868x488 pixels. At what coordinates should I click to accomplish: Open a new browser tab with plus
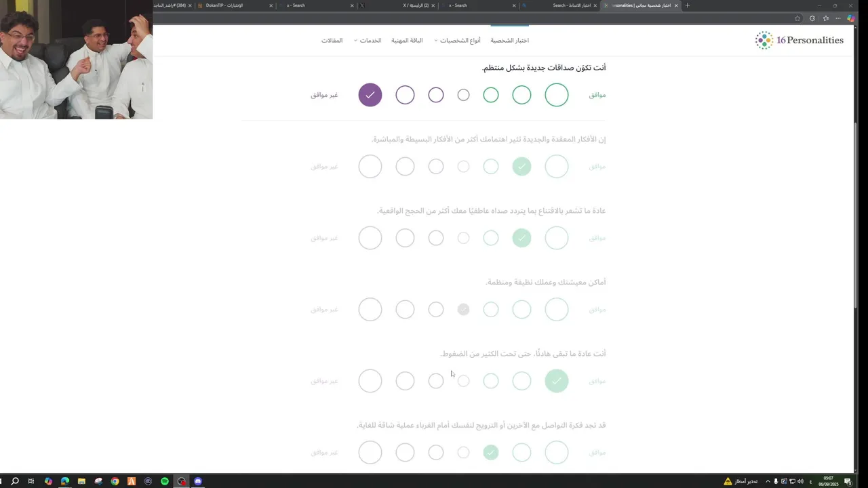(687, 5)
